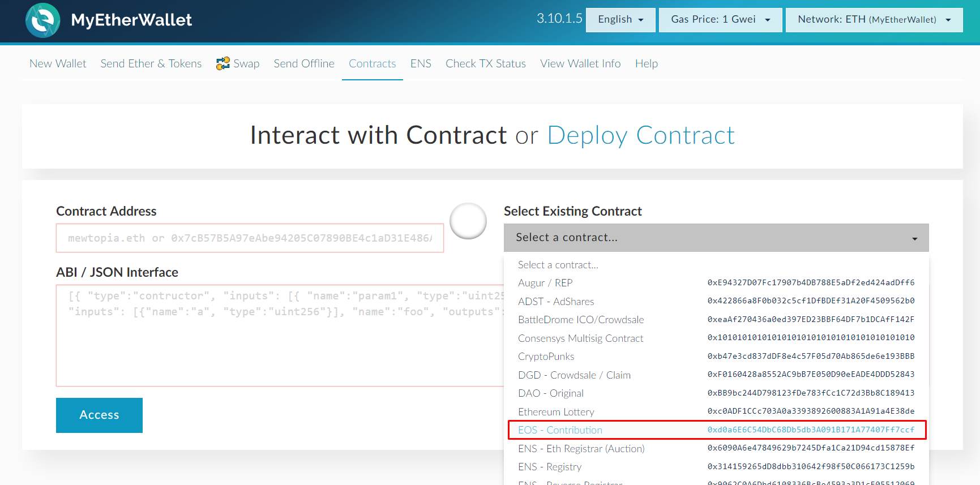Viewport: 980px width, 485px height.
Task: Select EOS - Contribution contract option
Action: pyautogui.click(x=716, y=430)
